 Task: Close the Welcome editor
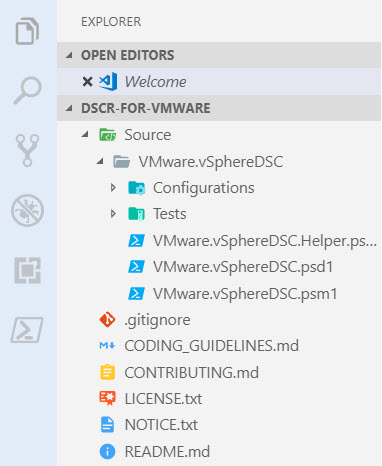tap(87, 82)
